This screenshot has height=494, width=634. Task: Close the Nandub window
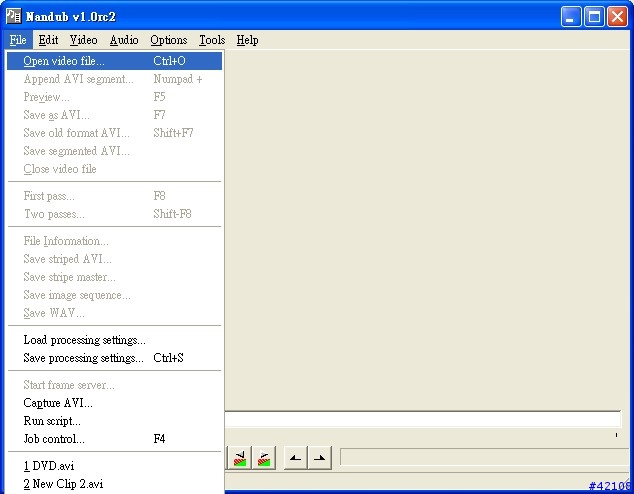coord(617,17)
